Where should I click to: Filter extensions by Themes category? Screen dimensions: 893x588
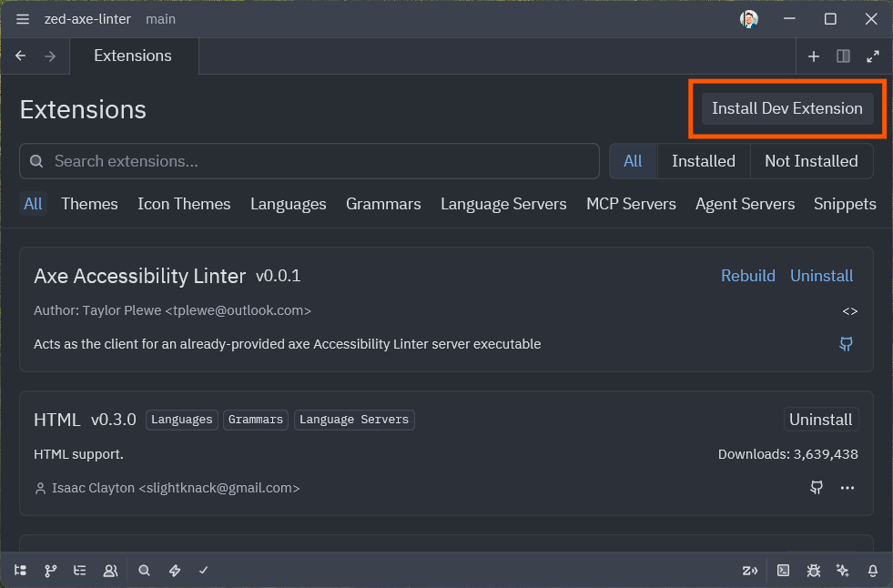pos(89,204)
